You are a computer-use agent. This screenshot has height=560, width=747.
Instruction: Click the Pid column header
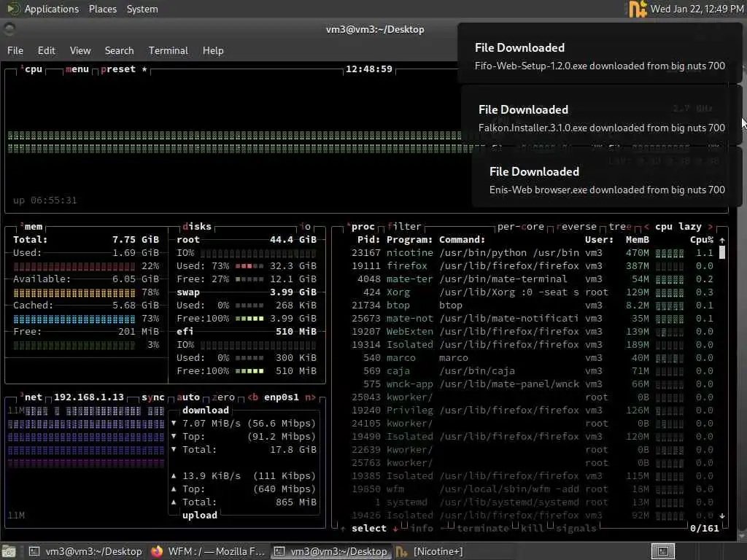coord(368,239)
